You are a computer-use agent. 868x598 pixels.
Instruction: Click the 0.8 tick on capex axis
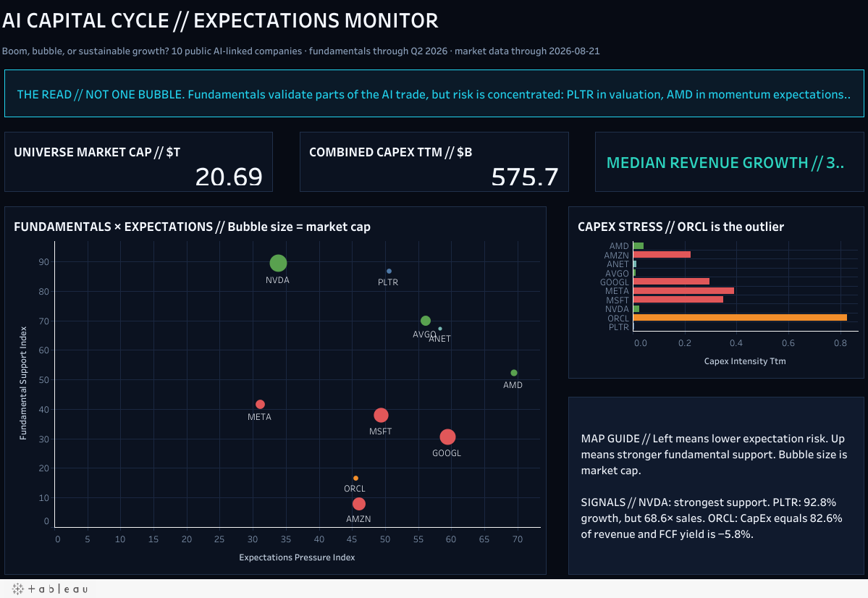tap(840, 343)
